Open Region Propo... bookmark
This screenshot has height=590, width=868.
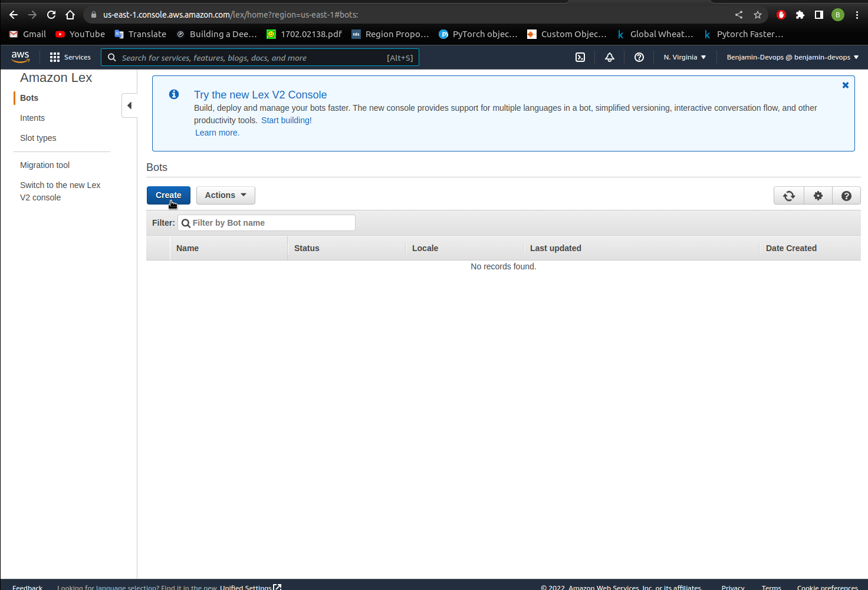(x=390, y=34)
